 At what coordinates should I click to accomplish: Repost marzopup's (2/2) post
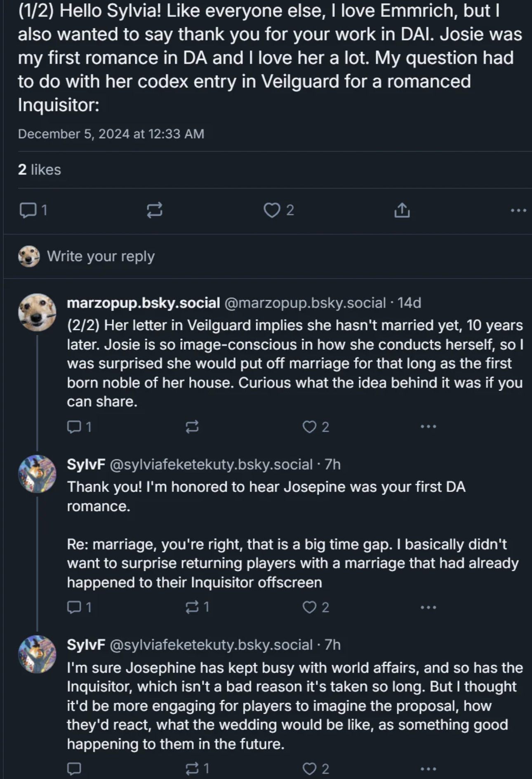(192, 426)
